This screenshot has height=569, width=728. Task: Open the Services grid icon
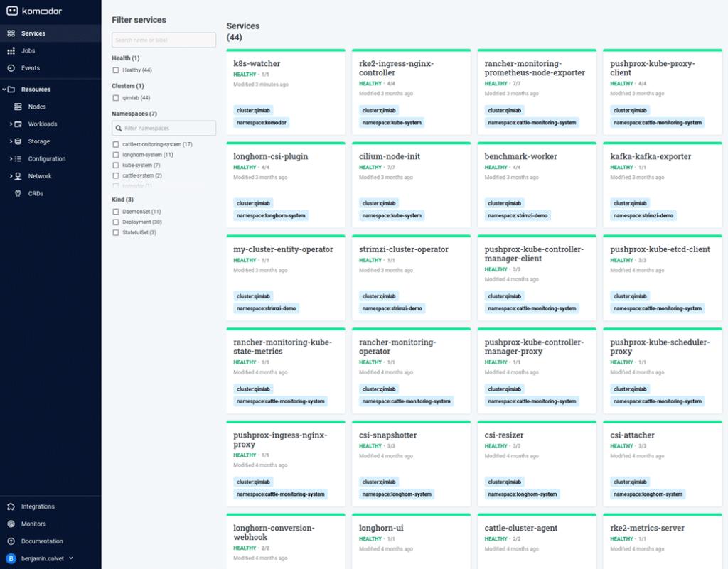point(11,33)
